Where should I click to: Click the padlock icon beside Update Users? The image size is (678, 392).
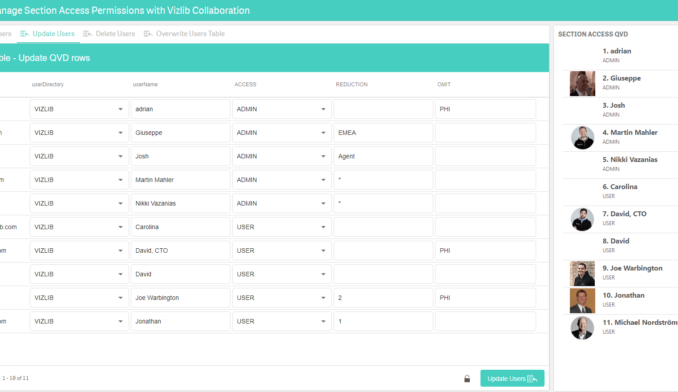[467, 379]
